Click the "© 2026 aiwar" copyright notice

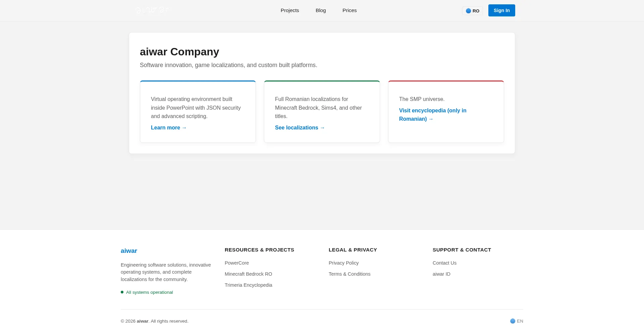155,321
